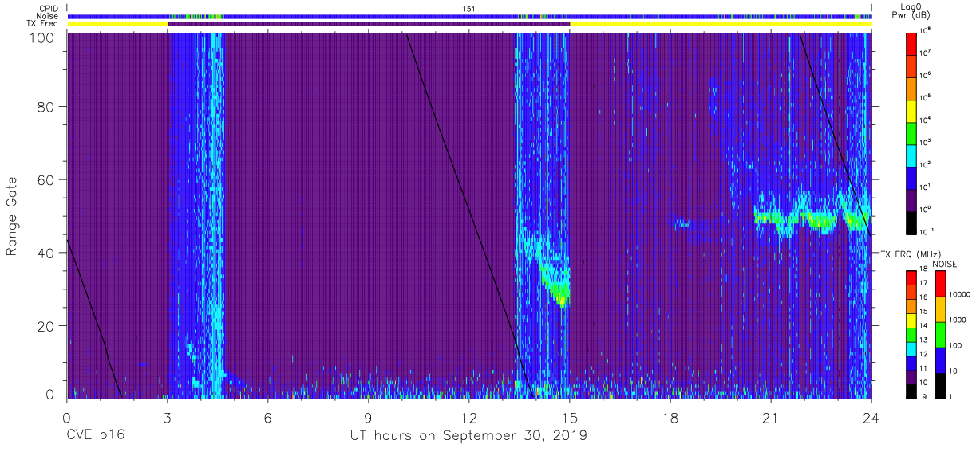Click the red top segment of the TX FRQ colorbar
Image resolution: width=980 pixels, height=452 pixels.
click(911, 277)
